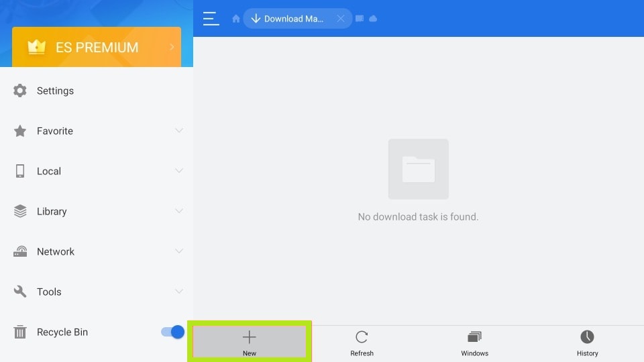
Task: Close the Download Manager tab
Action: click(x=341, y=19)
